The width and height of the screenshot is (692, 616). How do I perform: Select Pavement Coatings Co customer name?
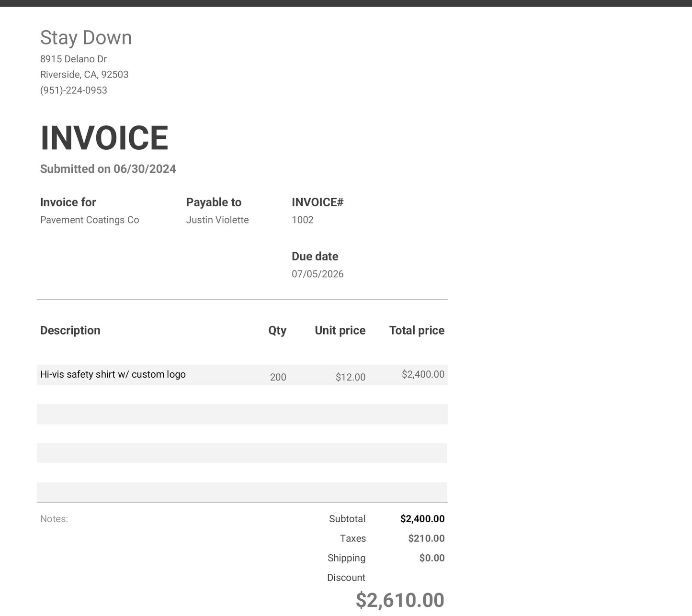[x=90, y=220]
